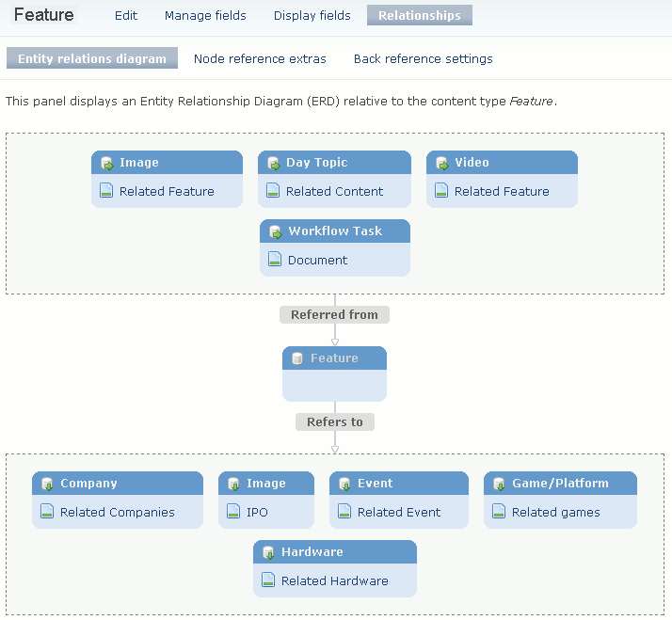Open Back reference settings sub-tab
672x620 pixels.
423,58
